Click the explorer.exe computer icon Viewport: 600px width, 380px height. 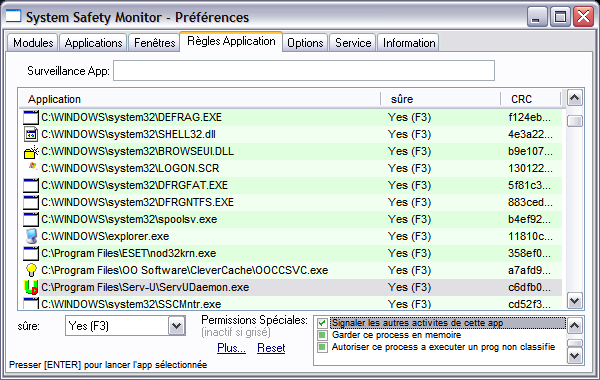tap(31, 236)
